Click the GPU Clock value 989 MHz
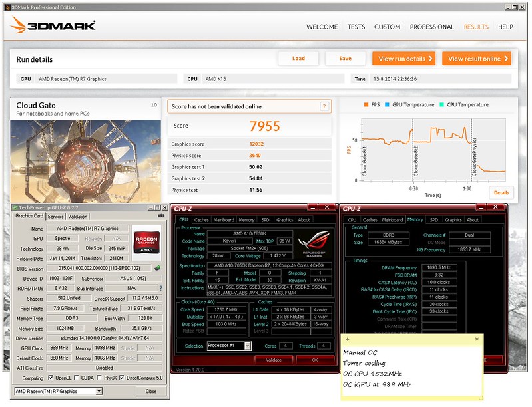This screenshot has height=407, width=532. click(x=59, y=348)
